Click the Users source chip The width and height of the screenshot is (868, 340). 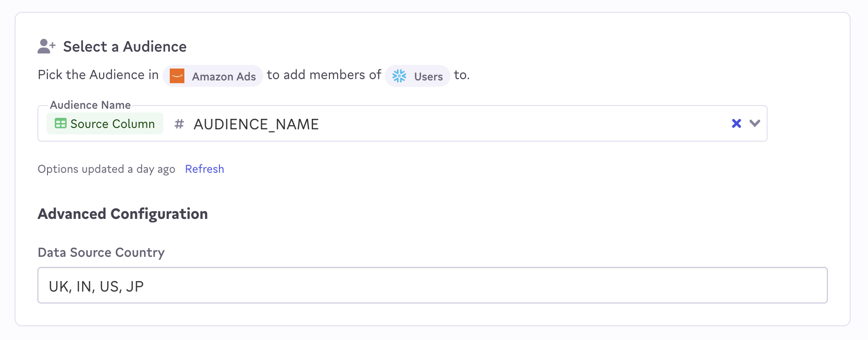click(418, 76)
